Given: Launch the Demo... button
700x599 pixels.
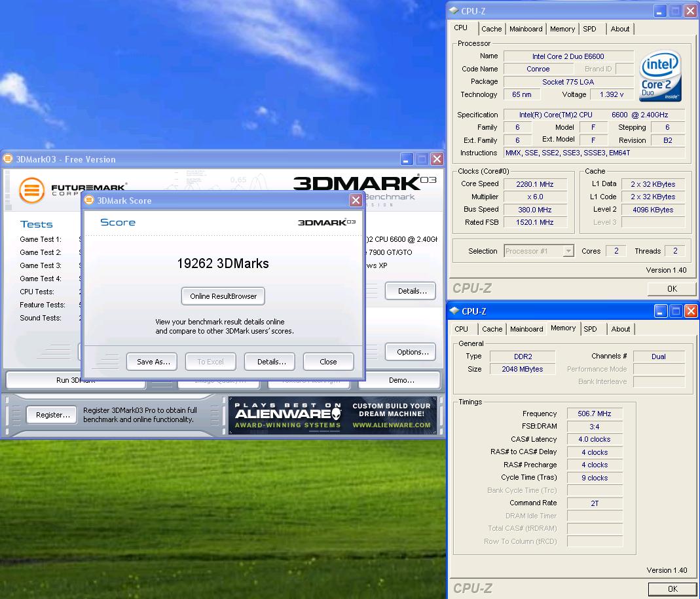Looking at the screenshot, I should click(401, 380).
